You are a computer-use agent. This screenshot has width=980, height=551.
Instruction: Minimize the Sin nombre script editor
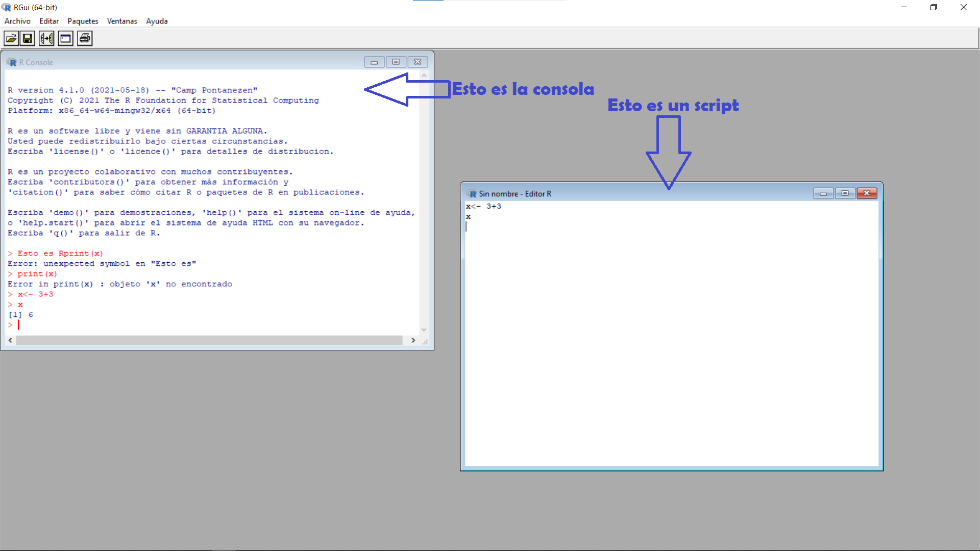click(823, 193)
